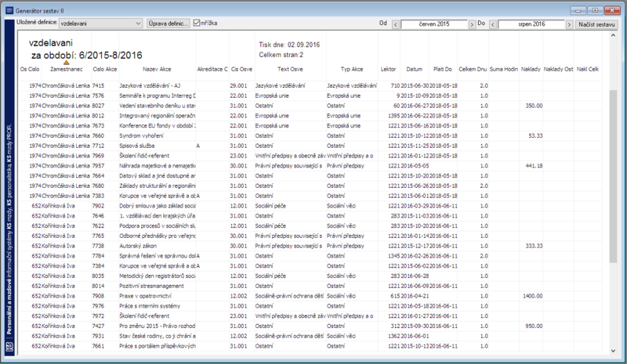Viewport: 627px width, 364px height.
Task: Click the Text Osve column header
Action: coord(290,69)
